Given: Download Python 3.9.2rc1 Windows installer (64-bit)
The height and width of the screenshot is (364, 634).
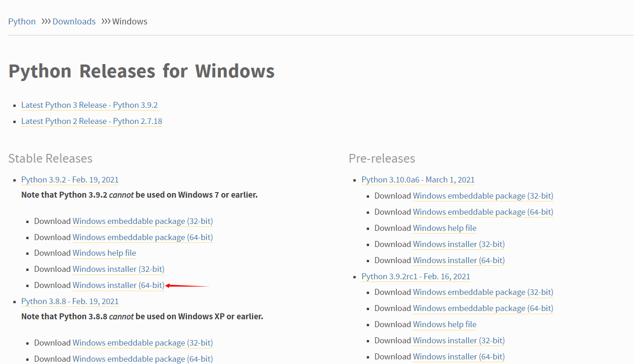Looking at the screenshot, I should click(x=459, y=357).
